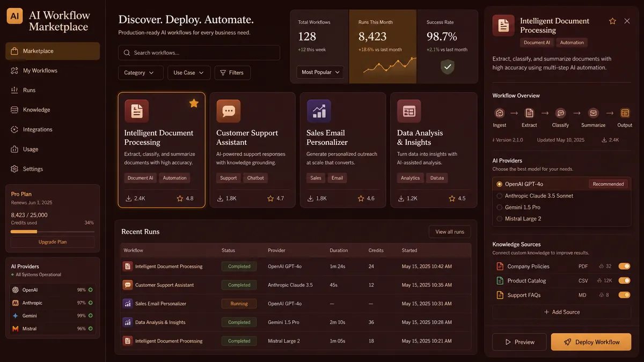Select the Anthropic Claude 3.5 Sonnet radio
The width and height of the screenshot is (644, 362).
500,196
